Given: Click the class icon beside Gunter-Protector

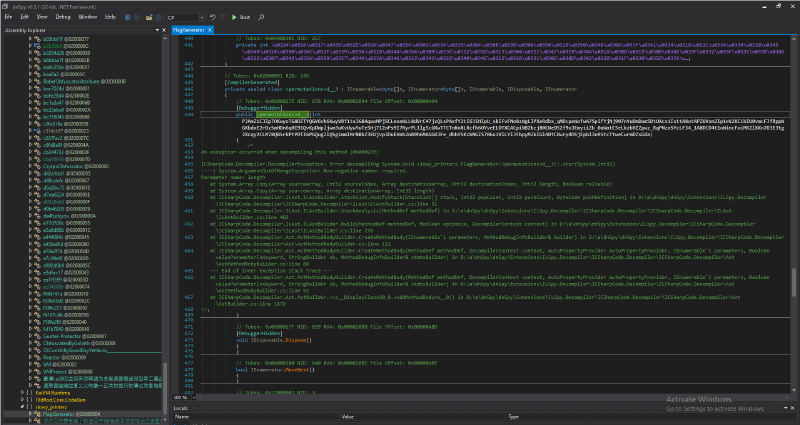Looking at the screenshot, I should point(37,336).
